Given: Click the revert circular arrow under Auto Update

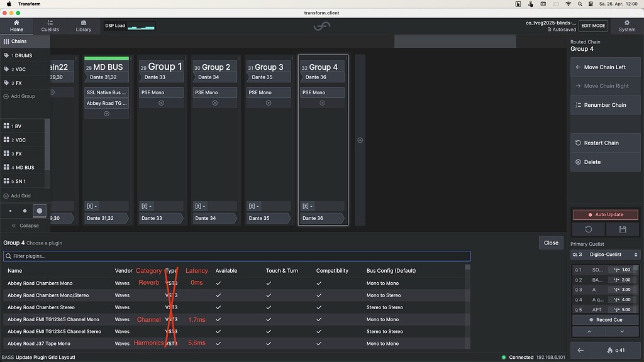Looking at the screenshot, I should [x=587, y=229].
